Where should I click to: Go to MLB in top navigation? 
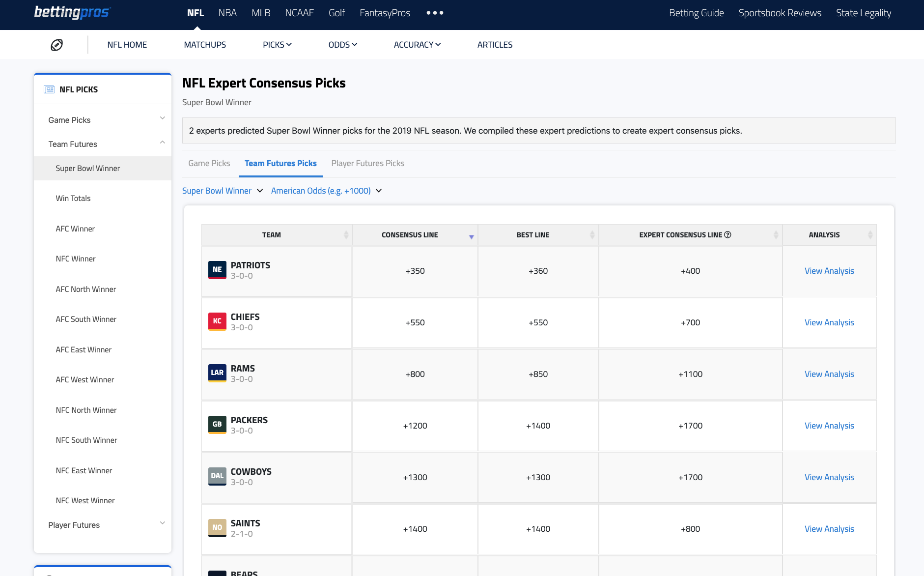point(261,13)
